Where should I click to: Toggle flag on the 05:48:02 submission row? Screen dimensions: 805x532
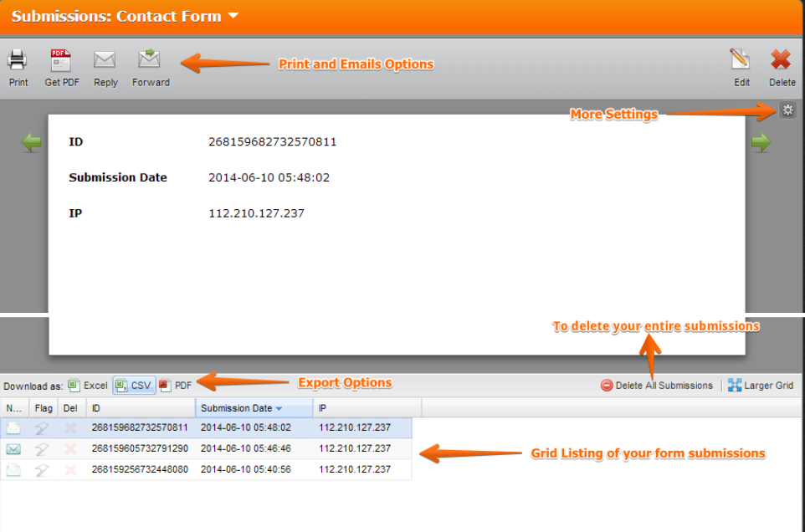pyautogui.click(x=43, y=427)
